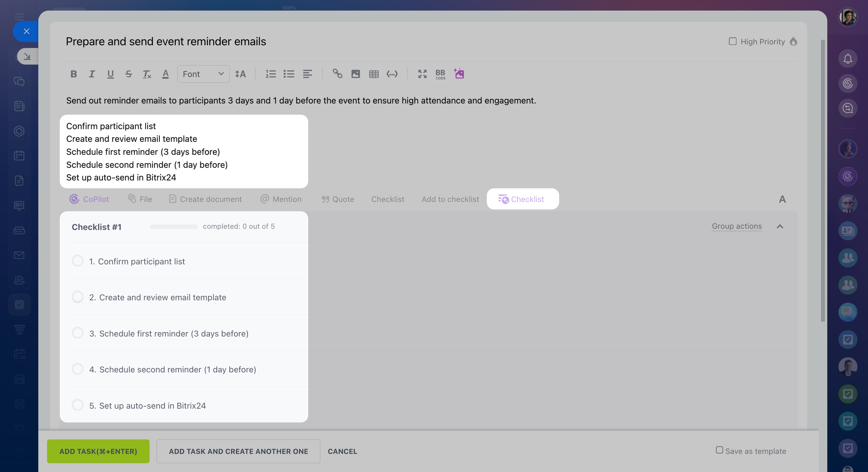The width and height of the screenshot is (868, 472).
Task: Click the Add Task button
Action: coord(98,451)
